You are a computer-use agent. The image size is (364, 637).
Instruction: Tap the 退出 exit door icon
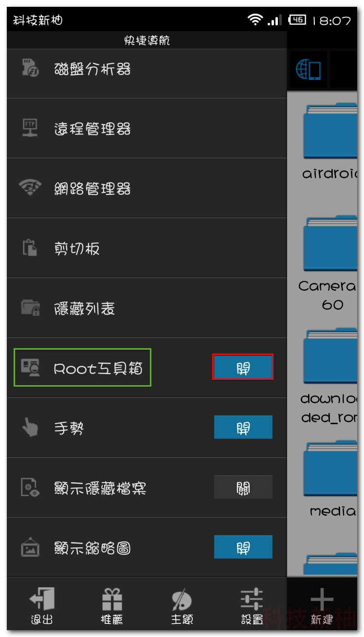coord(42,599)
